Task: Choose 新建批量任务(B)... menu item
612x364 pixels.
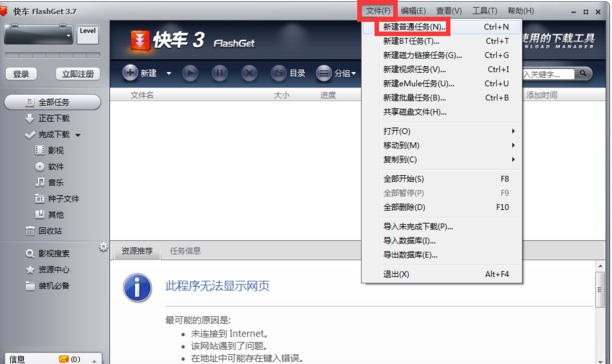Action: [x=442, y=98]
